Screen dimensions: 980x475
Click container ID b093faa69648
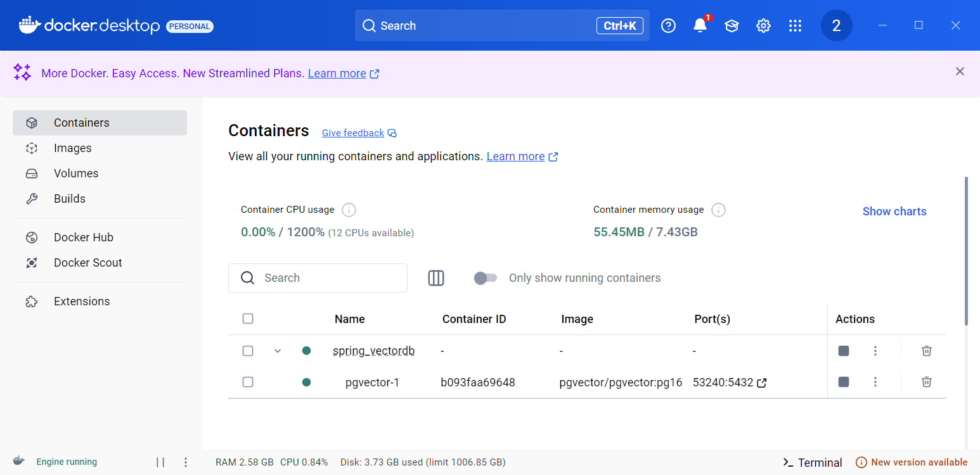pyautogui.click(x=478, y=383)
